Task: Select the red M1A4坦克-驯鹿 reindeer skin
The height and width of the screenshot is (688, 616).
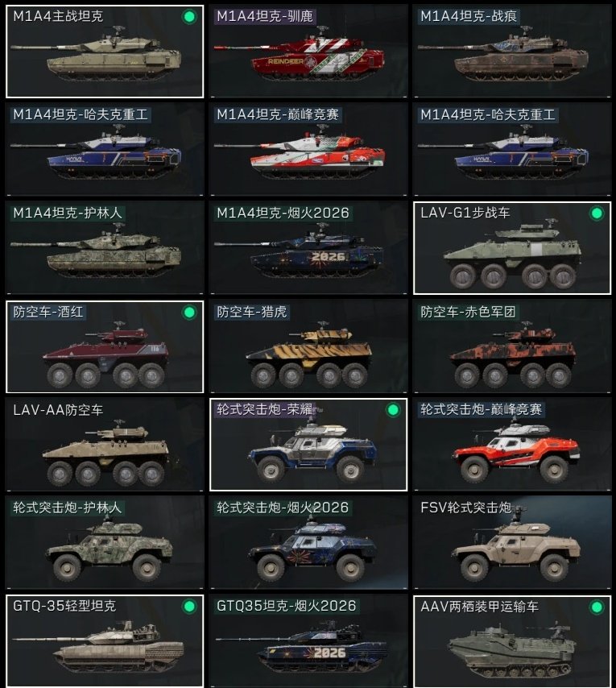Action: [x=308, y=52]
